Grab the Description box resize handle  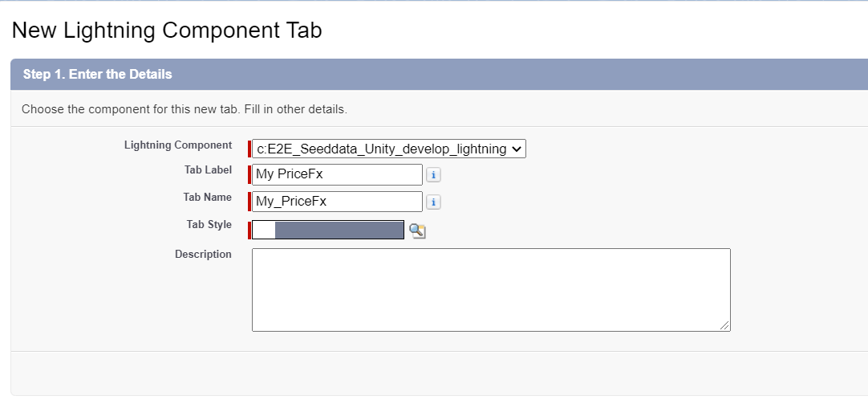point(725,325)
